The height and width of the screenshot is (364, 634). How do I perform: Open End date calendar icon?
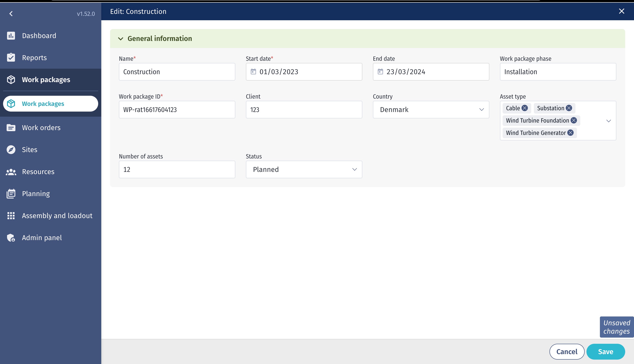(380, 72)
